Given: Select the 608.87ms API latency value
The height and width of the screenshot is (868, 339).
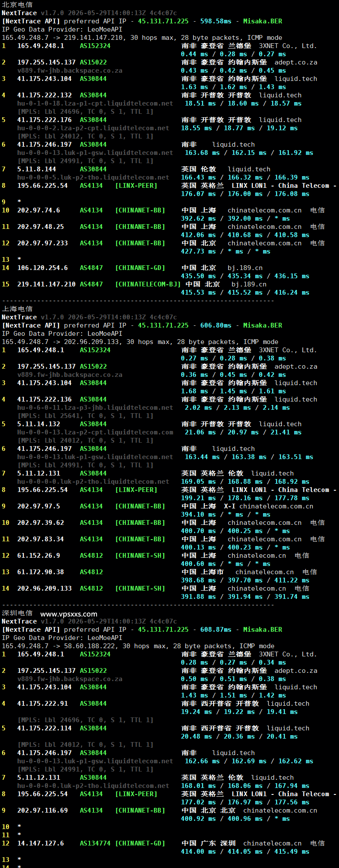Looking at the screenshot, I should pos(216,630).
